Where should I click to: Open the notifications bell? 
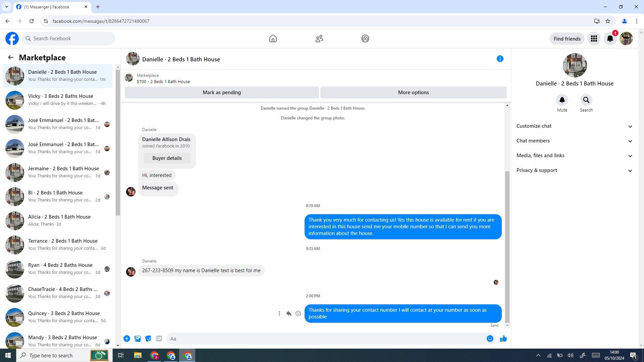(610, 39)
